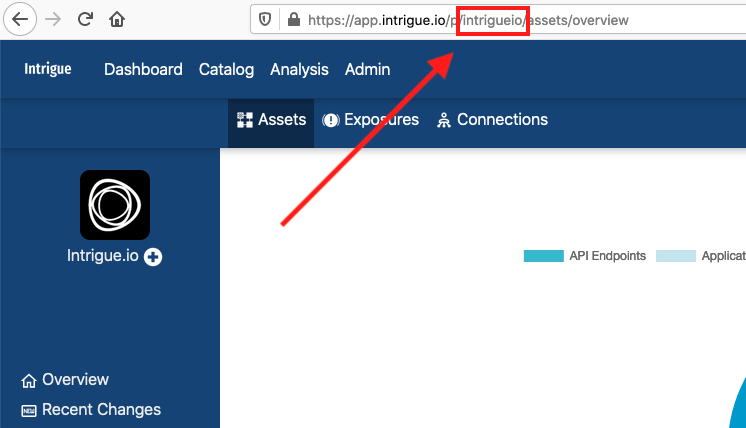Switch to the Connections tab
The image size is (746, 428).
click(492, 120)
